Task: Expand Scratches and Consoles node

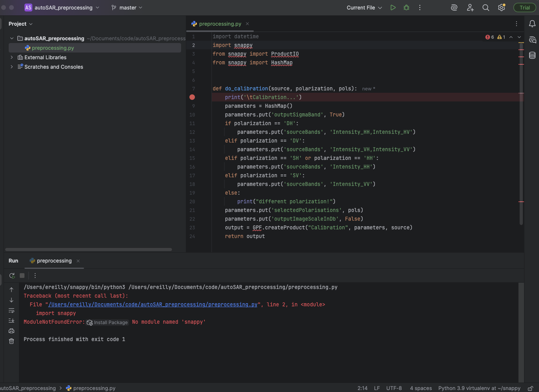Action: coord(12,67)
